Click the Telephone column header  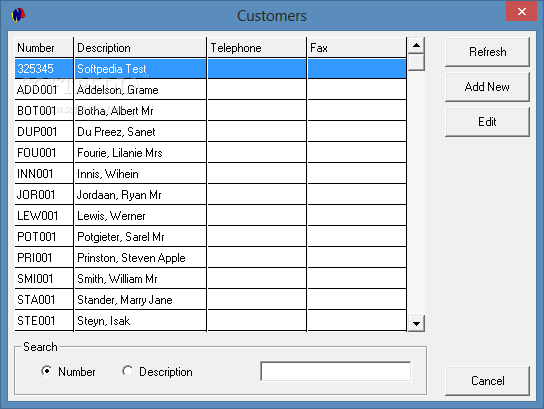pos(257,48)
